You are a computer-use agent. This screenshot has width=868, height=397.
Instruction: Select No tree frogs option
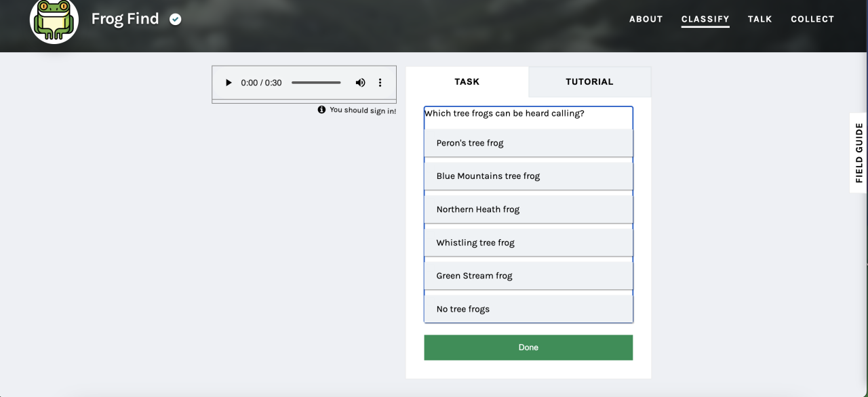(x=528, y=309)
